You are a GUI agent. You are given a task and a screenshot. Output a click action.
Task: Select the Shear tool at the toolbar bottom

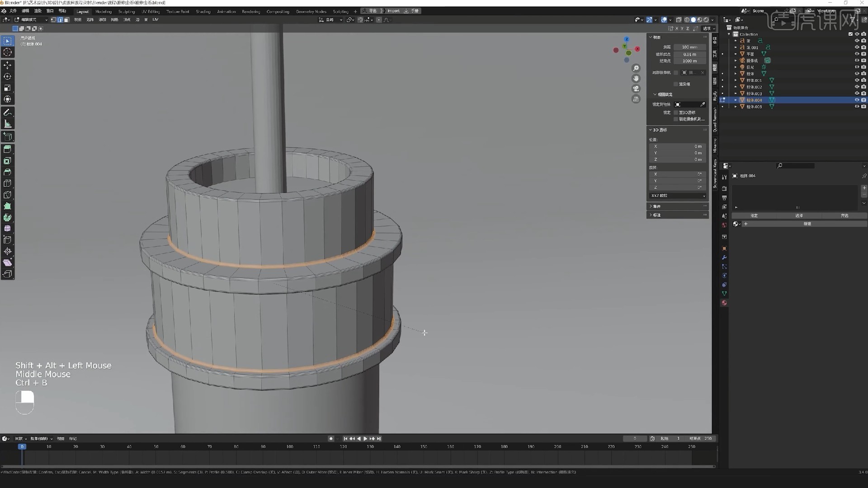[x=7, y=263]
